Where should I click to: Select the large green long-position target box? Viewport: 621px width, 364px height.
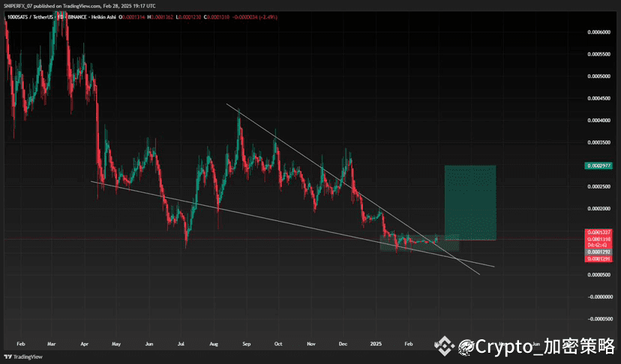[470, 202]
